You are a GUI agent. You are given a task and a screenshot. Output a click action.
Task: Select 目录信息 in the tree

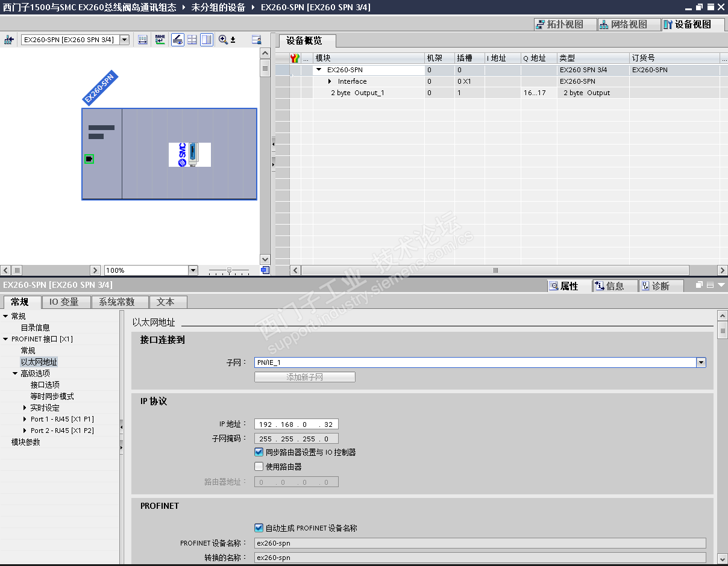click(x=36, y=328)
